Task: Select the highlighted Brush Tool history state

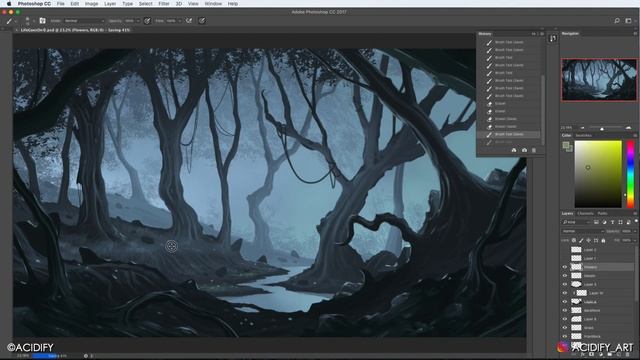Action: [509, 134]
